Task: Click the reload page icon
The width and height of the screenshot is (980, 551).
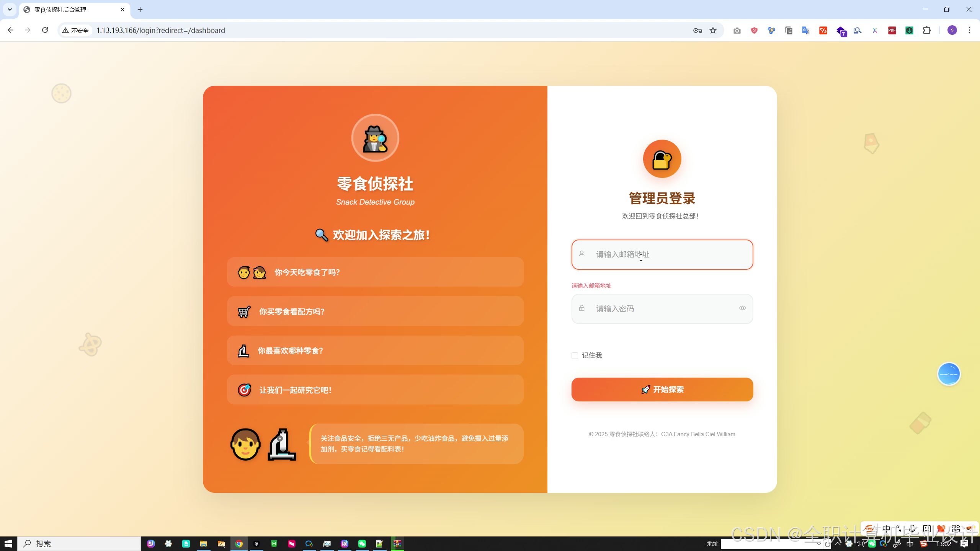Action: coord(45,30)
